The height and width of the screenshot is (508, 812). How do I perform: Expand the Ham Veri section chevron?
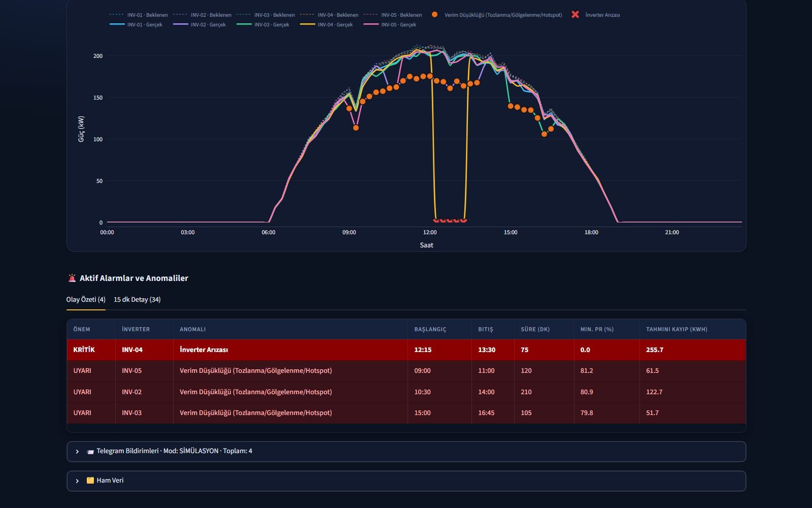(x=77, y=481)
